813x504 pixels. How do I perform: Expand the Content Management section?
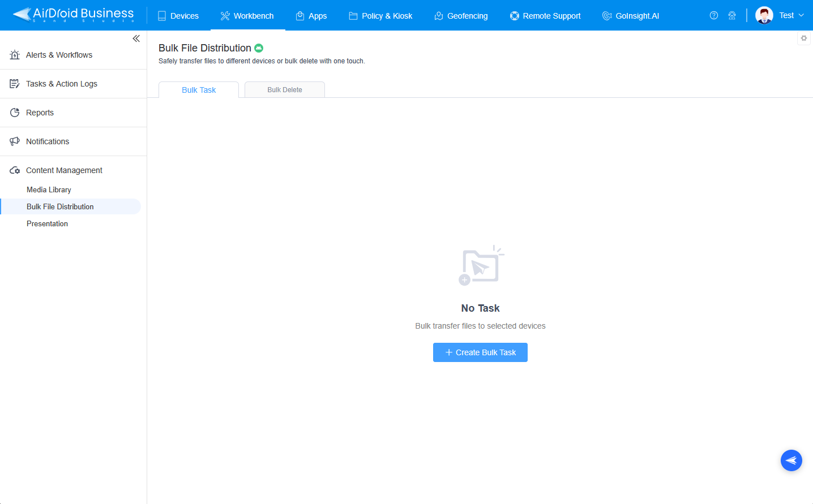pos(63,170)
